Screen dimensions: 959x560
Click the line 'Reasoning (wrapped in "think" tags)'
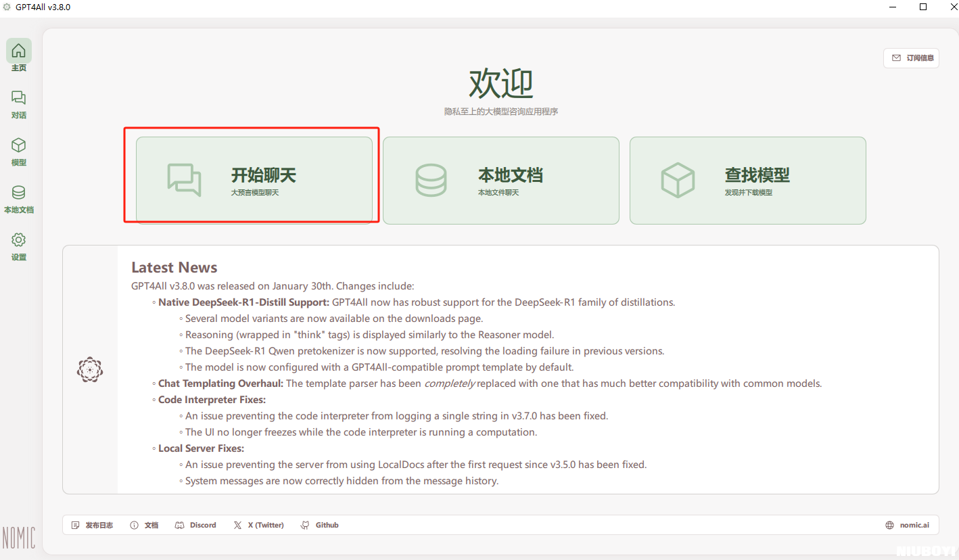pyautogui.click(x=369, y=335)
